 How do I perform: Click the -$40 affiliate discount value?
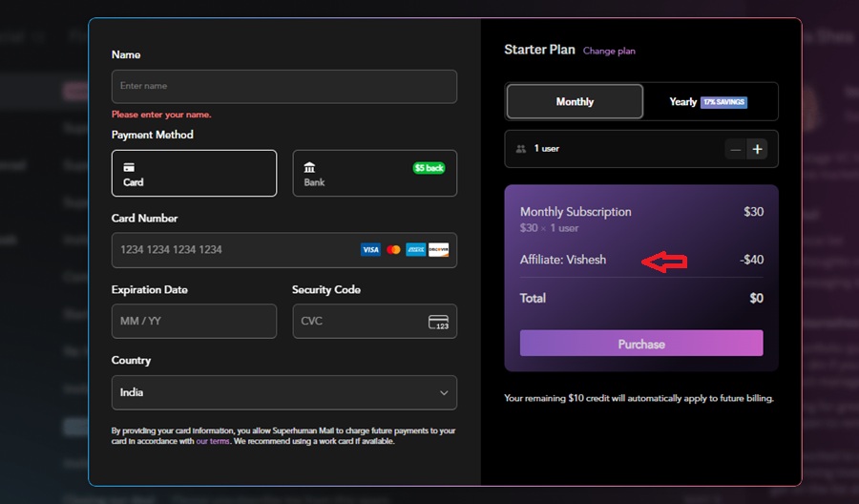(751, 260)
